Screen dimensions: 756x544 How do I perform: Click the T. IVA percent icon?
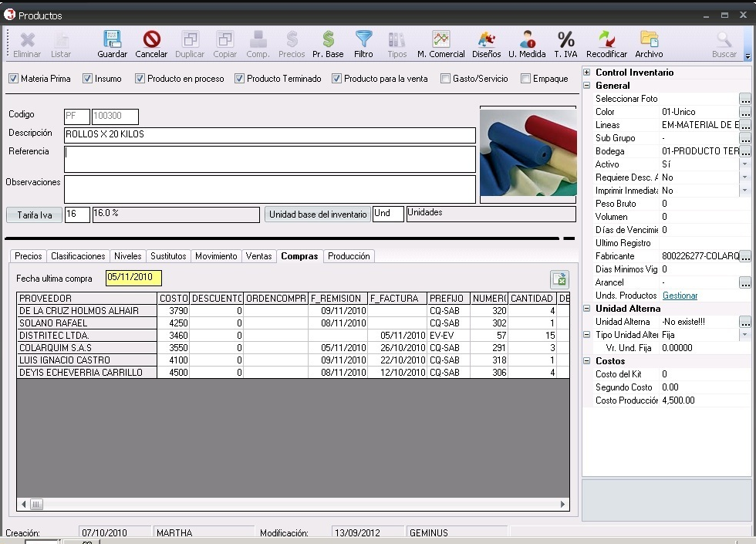pos(565,39)
